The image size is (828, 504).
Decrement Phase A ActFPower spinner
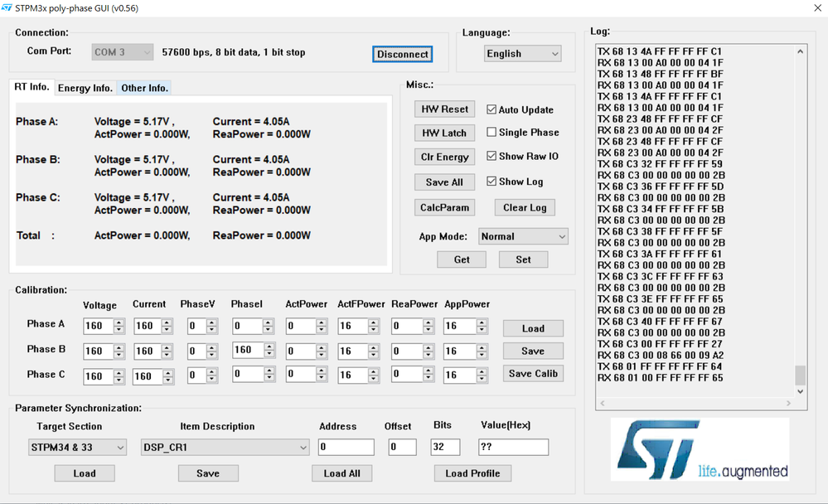373,329
